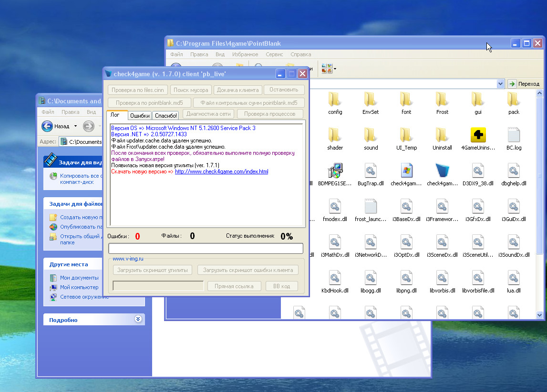This screenshot has width=547, height=392.
Task: Select KbdHook.dll file
Action: 335,281
